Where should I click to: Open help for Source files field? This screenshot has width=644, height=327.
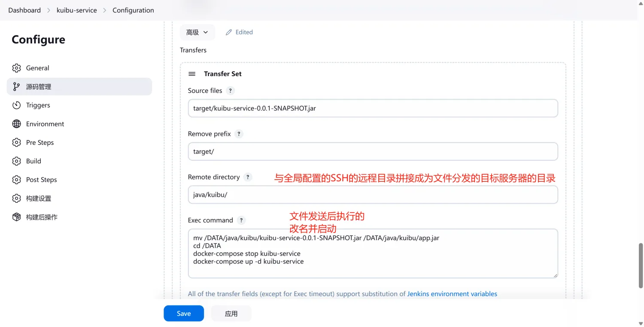(x=231, y=91)
